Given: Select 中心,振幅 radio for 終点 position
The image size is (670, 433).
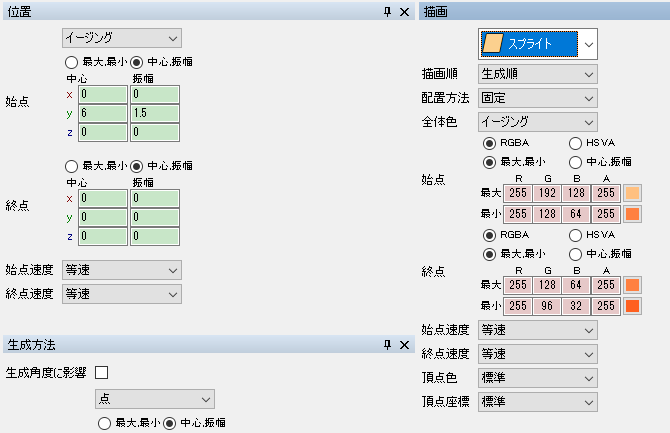Looking at the screenshot, I should (x=136, y=166).
